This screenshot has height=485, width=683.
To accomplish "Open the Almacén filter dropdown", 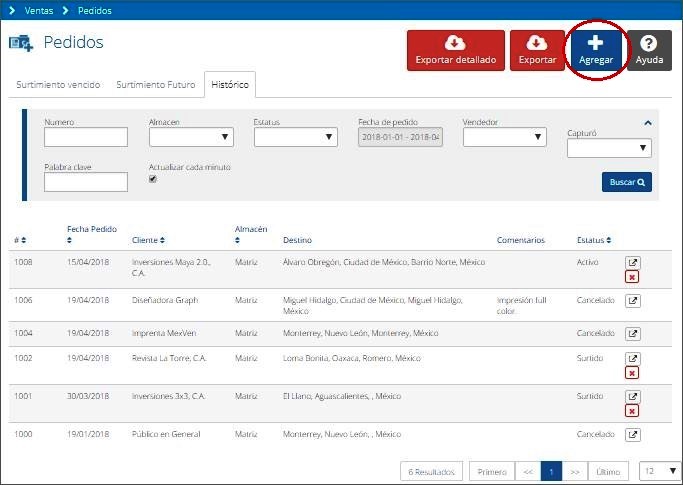I will [x=191, y=137].
